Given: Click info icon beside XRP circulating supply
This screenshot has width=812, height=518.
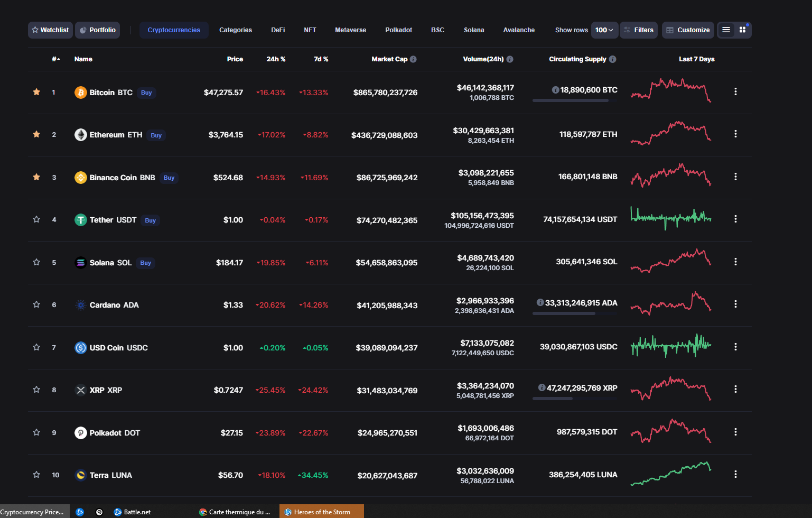Looking at the screenshot, I should pos(542,387).
